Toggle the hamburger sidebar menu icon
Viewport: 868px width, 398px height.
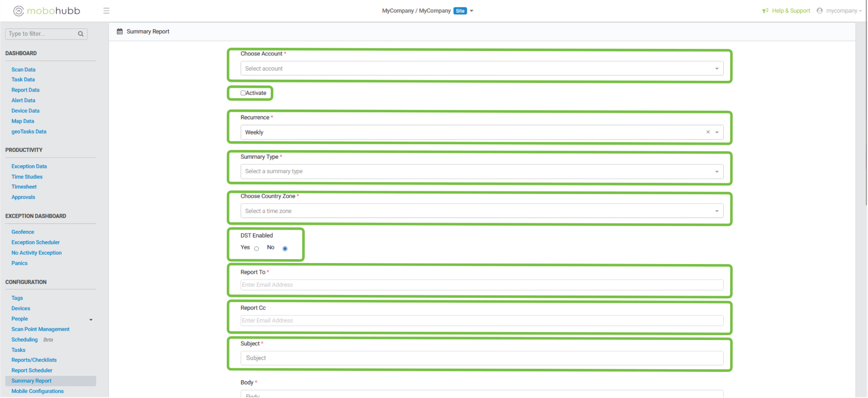[106, 11]
